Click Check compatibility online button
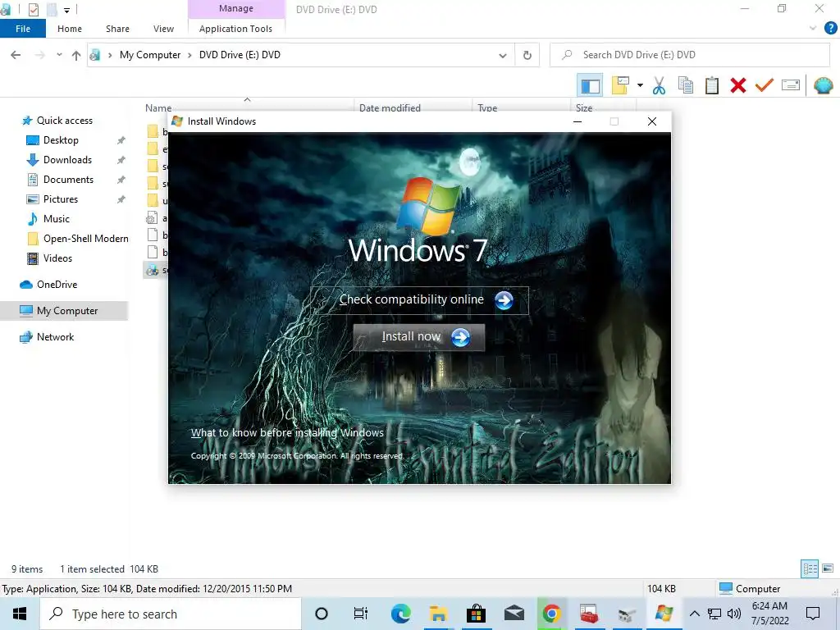The image size is (840, 630). click(419, 300)
